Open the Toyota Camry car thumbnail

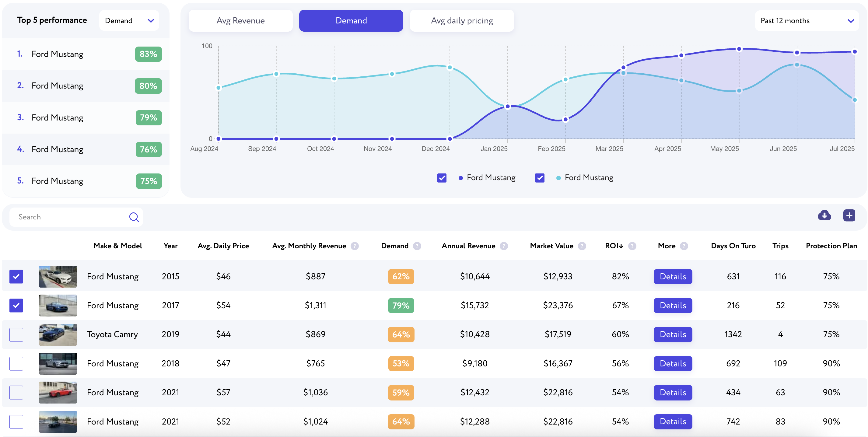[x=58, y=334]
